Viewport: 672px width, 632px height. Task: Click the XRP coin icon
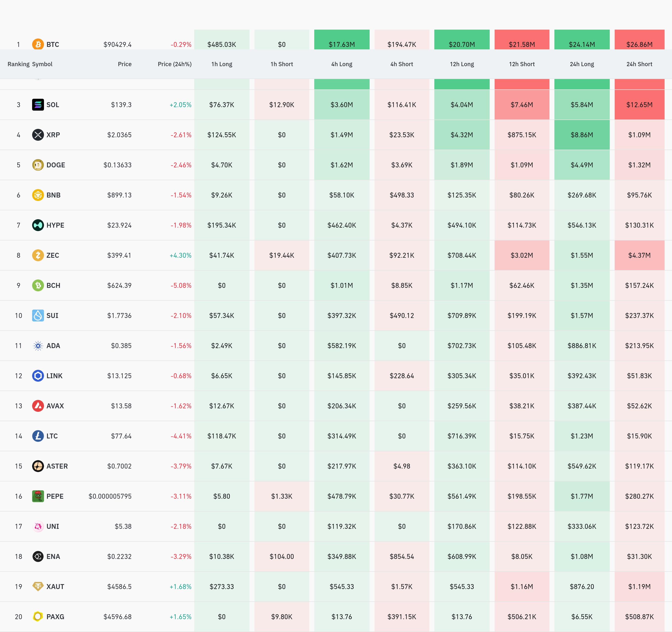click(x=38, y=135)
